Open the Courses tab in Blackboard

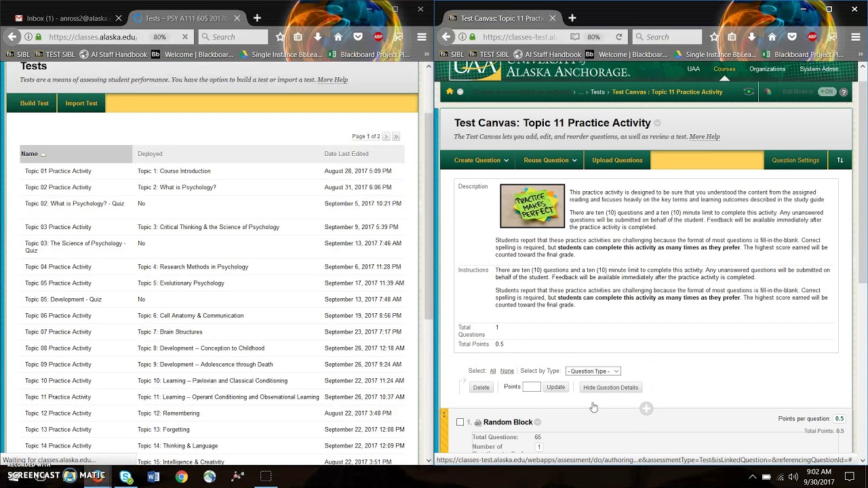click(x=724, y=68)
